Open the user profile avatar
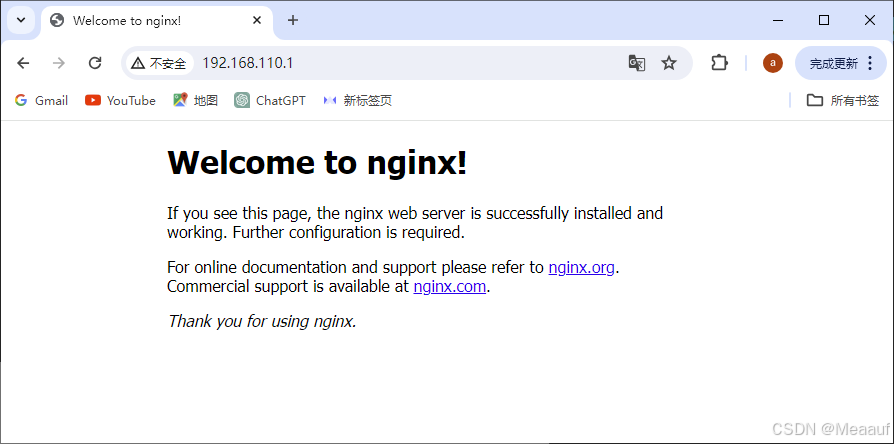The height and width of the screenshot is (444, 894). click(x=772, y=63)
